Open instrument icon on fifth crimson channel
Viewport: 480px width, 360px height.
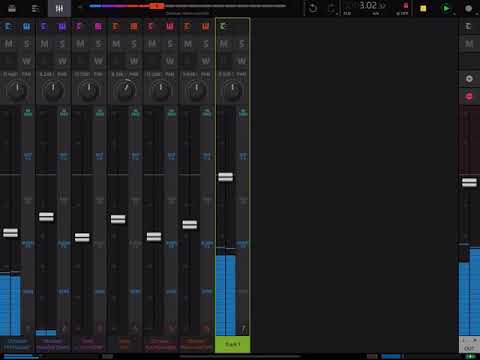(170, 27)
